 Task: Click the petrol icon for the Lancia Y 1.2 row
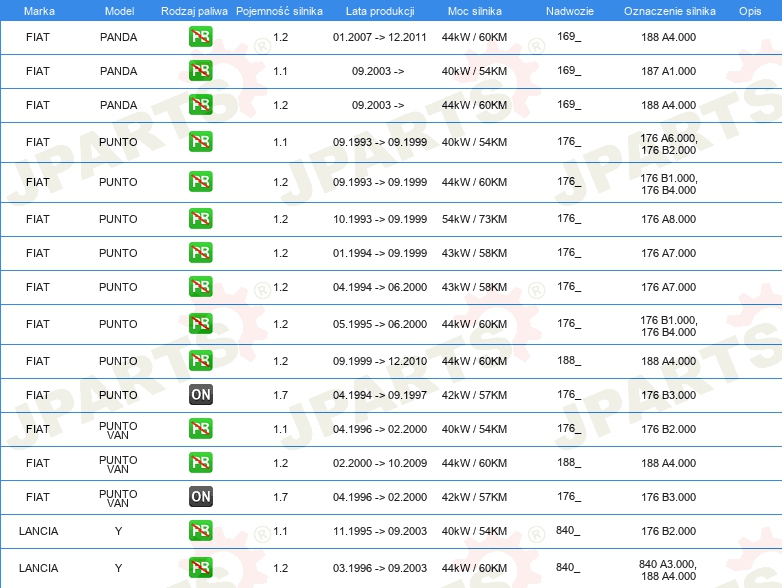(200, 568)
